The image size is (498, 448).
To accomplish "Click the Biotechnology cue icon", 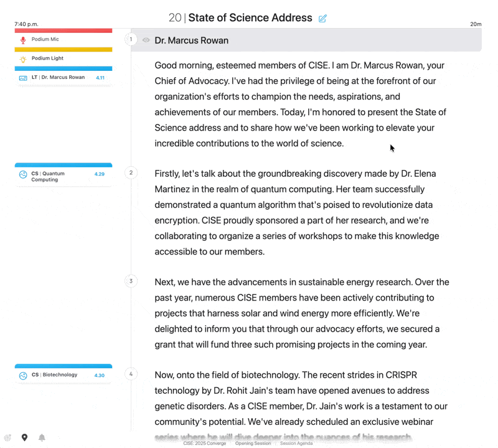I will (x=23, y=375).
